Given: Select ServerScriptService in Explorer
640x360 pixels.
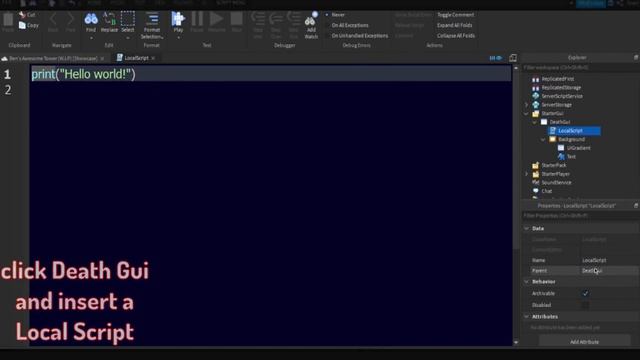Looking at the screenshot, I should (x=562, y=96).
